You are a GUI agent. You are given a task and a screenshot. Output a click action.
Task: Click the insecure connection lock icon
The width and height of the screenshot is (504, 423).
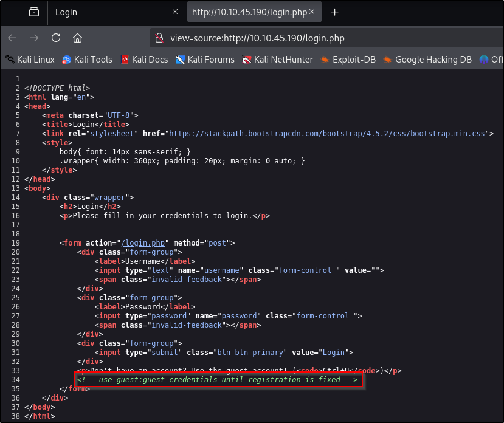tap(159, 38)
